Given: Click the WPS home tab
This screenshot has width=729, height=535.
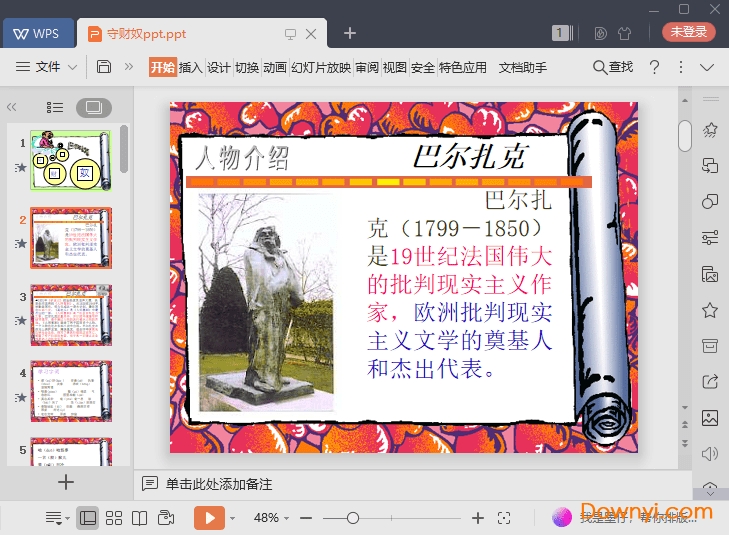Looking at the screenshot, I should (x=39, y=33).
